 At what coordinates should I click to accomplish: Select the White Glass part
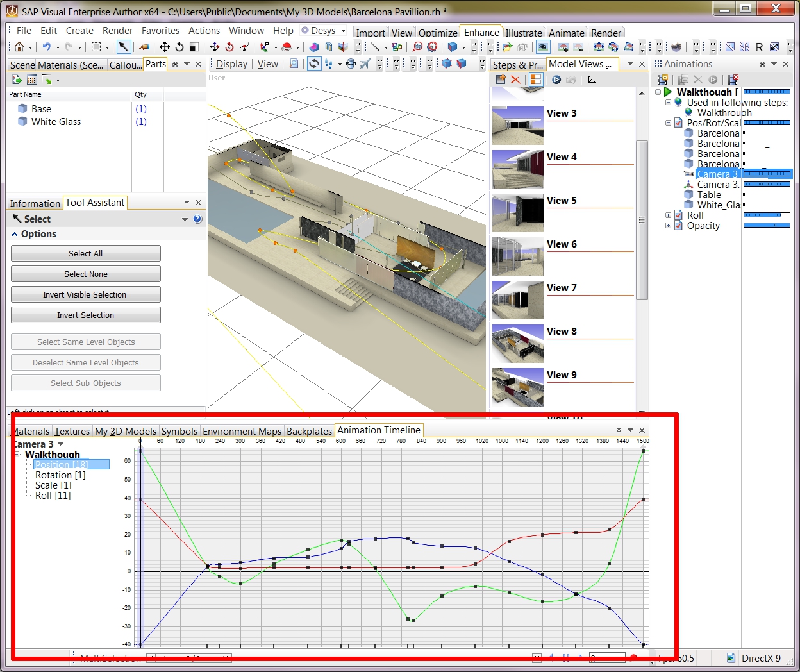56,122
